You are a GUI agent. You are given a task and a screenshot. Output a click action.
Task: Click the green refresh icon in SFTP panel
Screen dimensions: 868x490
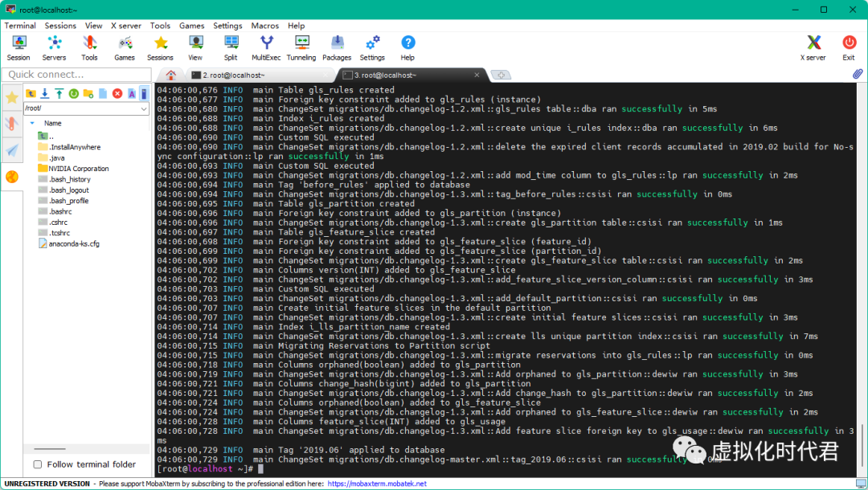73,94
